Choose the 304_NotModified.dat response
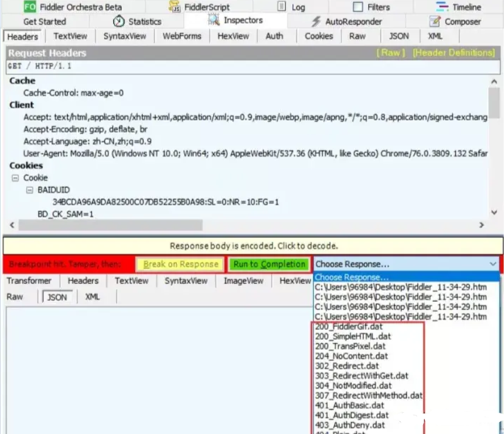This screenshot has height=434, width=504. (353, 386)
